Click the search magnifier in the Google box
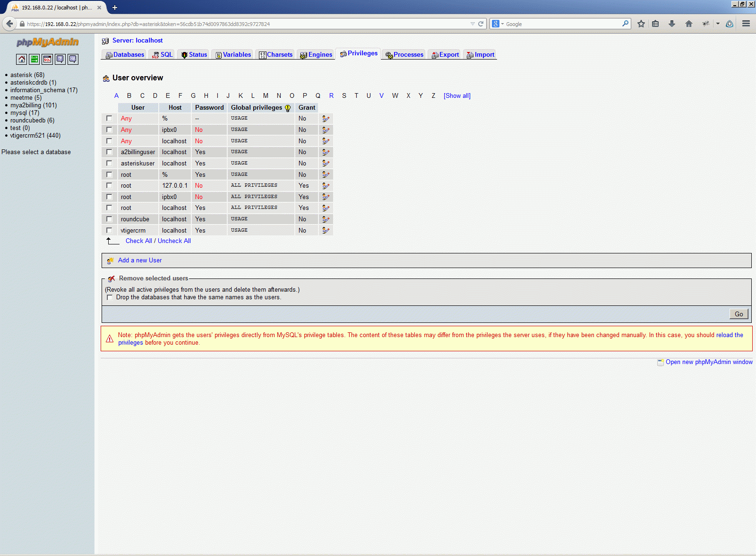 (626, 24)
